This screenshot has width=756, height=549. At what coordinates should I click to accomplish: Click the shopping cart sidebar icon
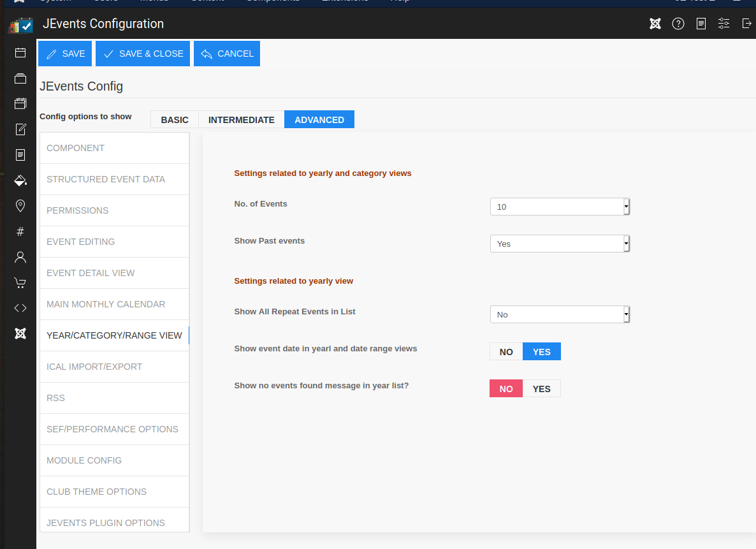[x=20, y=282]
